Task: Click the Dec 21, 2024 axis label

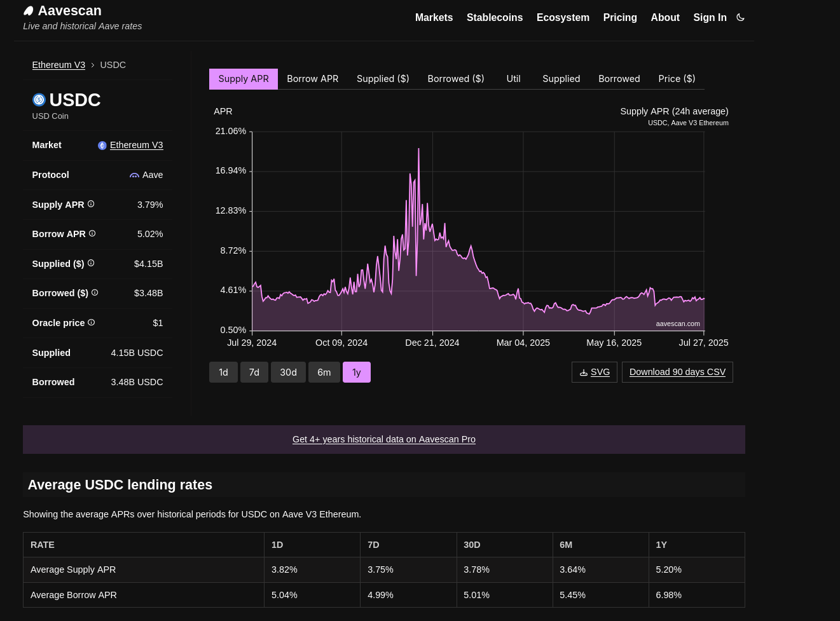Action: pos(432,343)
